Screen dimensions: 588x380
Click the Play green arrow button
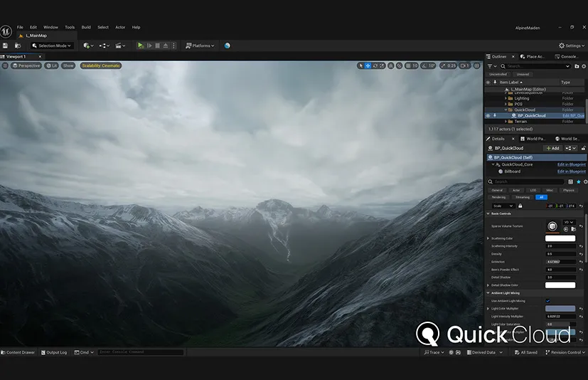(x=140, y=46)
